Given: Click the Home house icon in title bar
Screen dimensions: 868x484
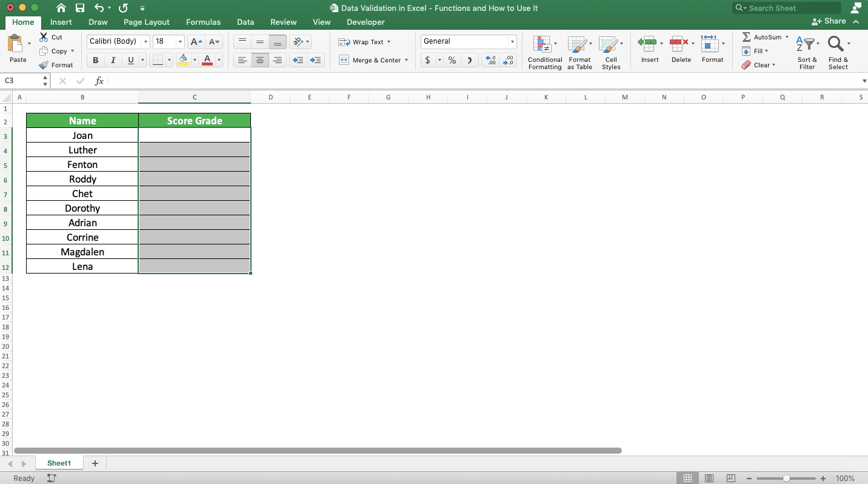Looking at the screenshot, I should [x=61, y=8].
